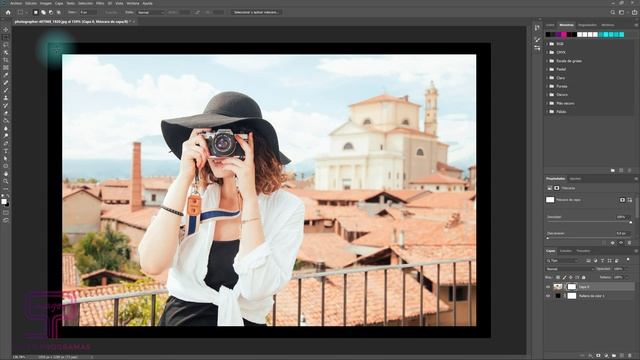This screenshot has height=360, width=640.
Task: Select the Brush tool
Action: (6, 90)
